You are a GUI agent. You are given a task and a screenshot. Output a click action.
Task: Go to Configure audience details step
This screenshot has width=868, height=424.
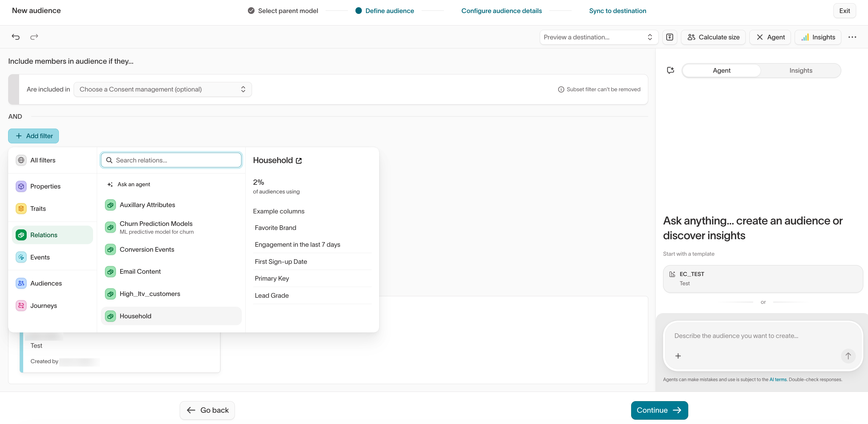tap(501, 11)
